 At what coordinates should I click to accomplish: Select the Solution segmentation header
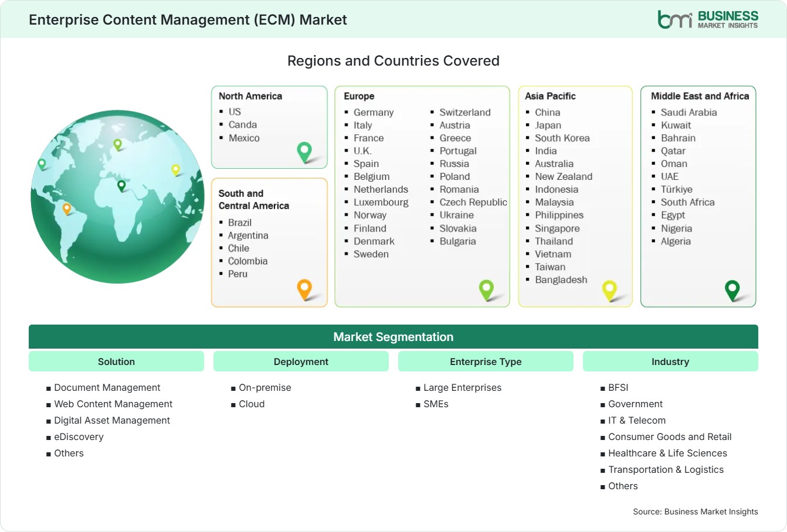click(116, 362)
